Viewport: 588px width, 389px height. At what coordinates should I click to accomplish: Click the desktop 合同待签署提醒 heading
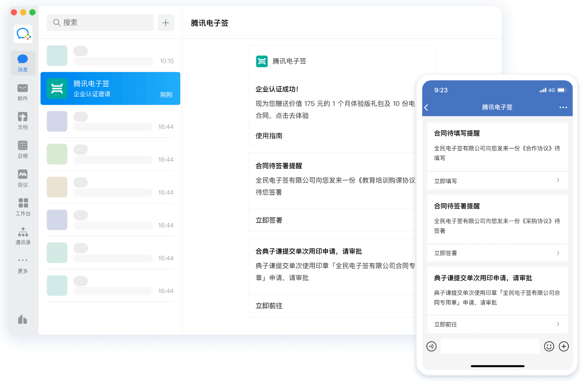[x=279, y=166]
